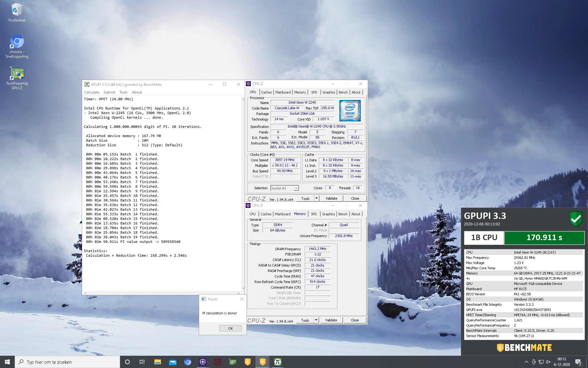Click Tools button in lower CPU-Z window
This screenshot has width=588, height=368.
[x=305, y=320]
